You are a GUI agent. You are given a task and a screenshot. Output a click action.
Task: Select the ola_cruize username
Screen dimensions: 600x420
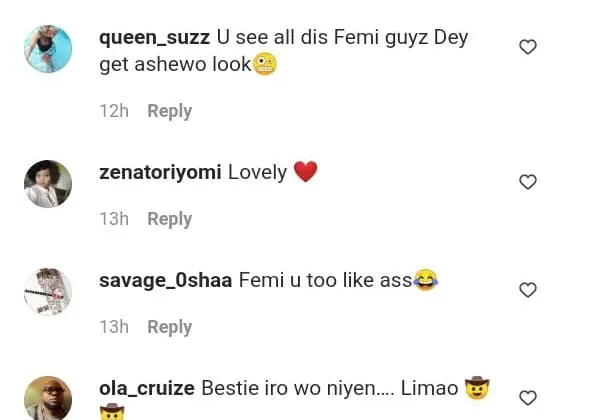click(146, 388)
